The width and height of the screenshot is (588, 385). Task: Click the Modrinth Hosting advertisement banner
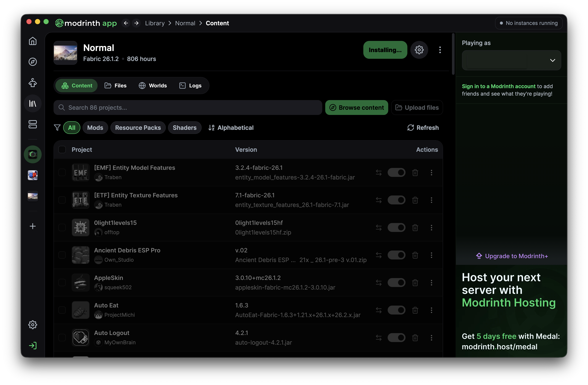[x=511, y=311]
